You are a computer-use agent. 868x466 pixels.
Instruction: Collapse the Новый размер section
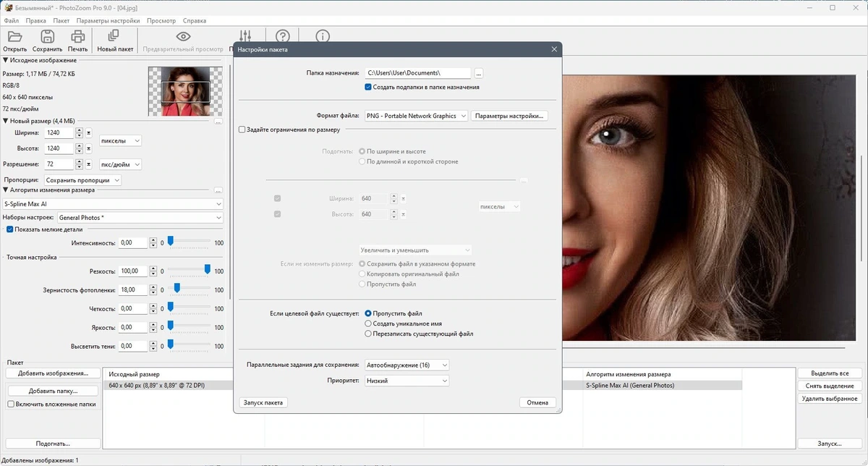[6, 121]
